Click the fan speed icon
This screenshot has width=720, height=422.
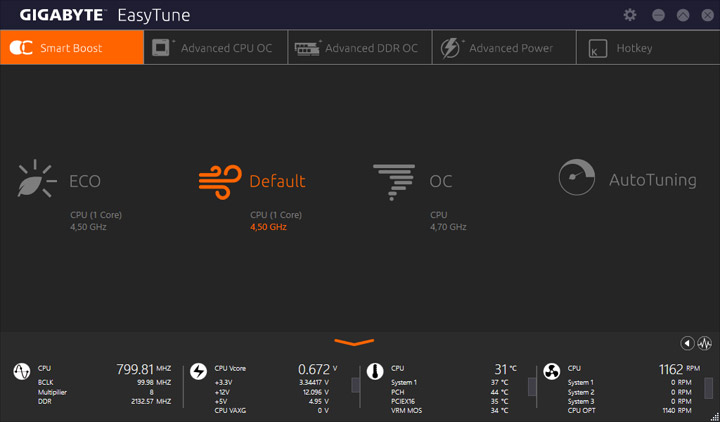pyautogui.click(x=551, y=371)
